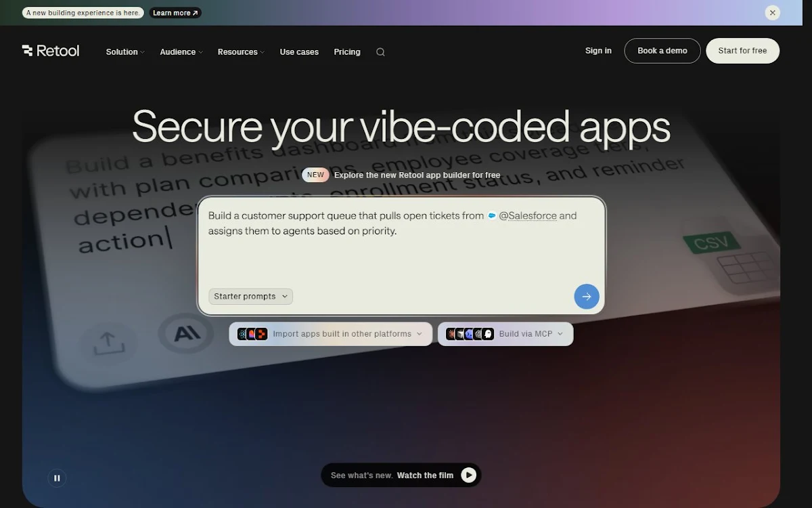
Task: Click Learn more in the top banner
Action: point(175,13)
